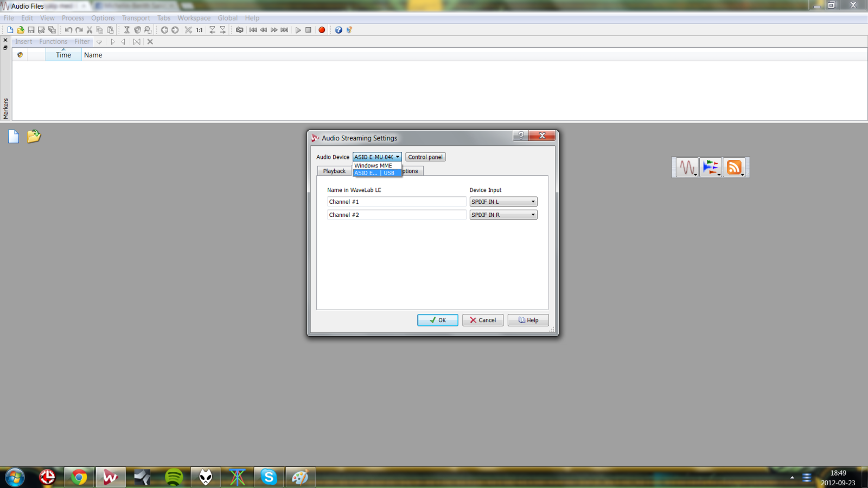Click the Cancel button in dialog
This screenshot has width=868, height=488.
pos(483,320)
